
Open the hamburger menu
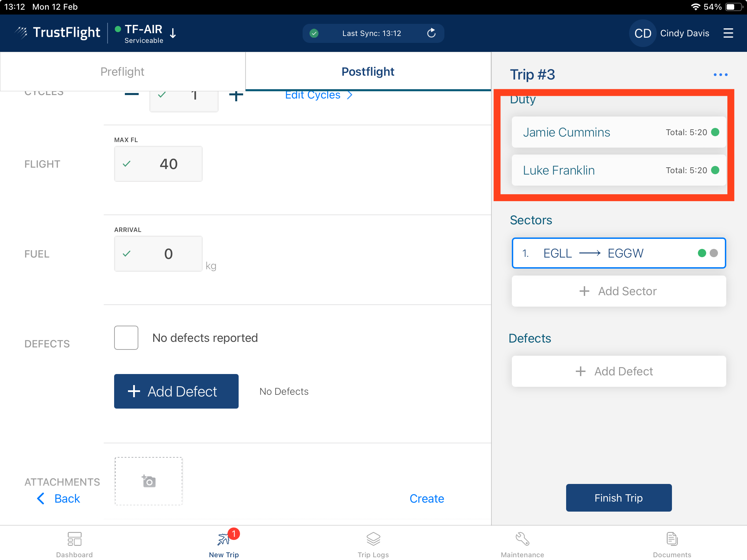pos(728,33)
